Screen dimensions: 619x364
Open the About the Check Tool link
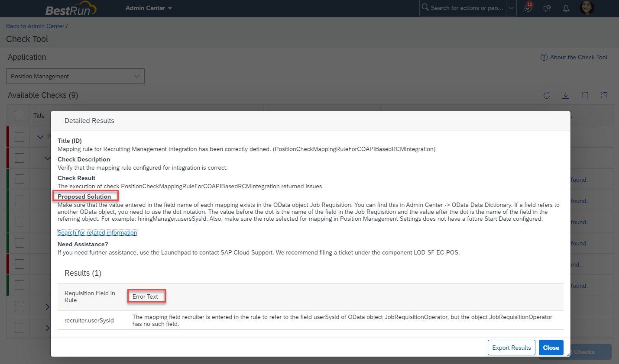click(x=579, y=57)
